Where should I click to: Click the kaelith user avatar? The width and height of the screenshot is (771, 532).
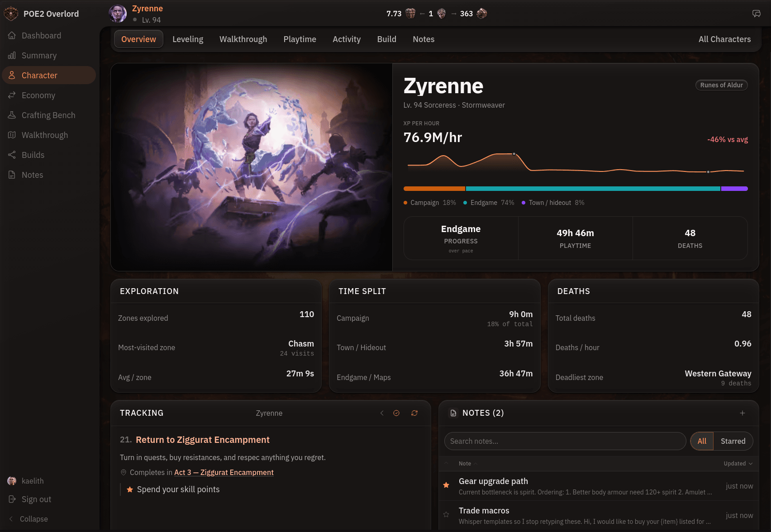coord(12,481)
